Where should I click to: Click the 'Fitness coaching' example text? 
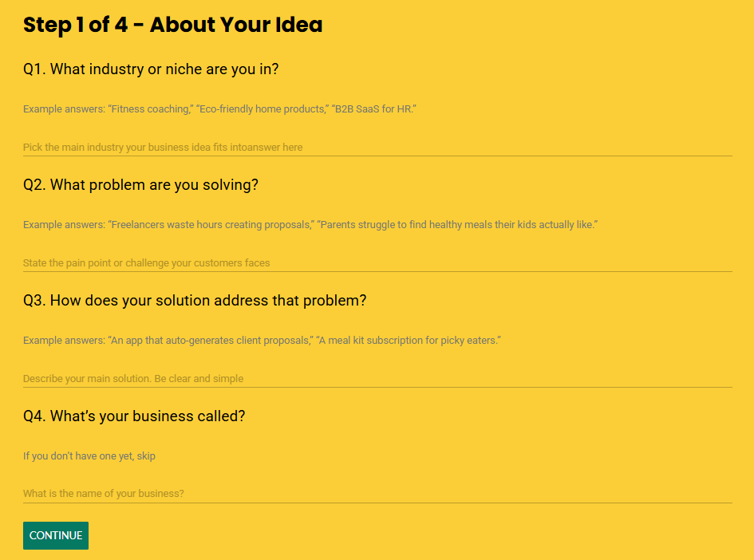pyautogui.click(x=151, y=109)
